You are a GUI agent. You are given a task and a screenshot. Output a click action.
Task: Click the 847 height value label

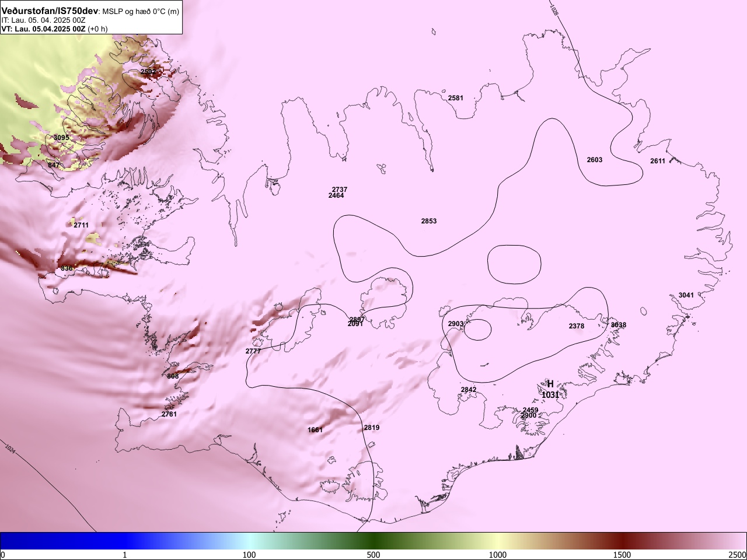pos(54,165)
